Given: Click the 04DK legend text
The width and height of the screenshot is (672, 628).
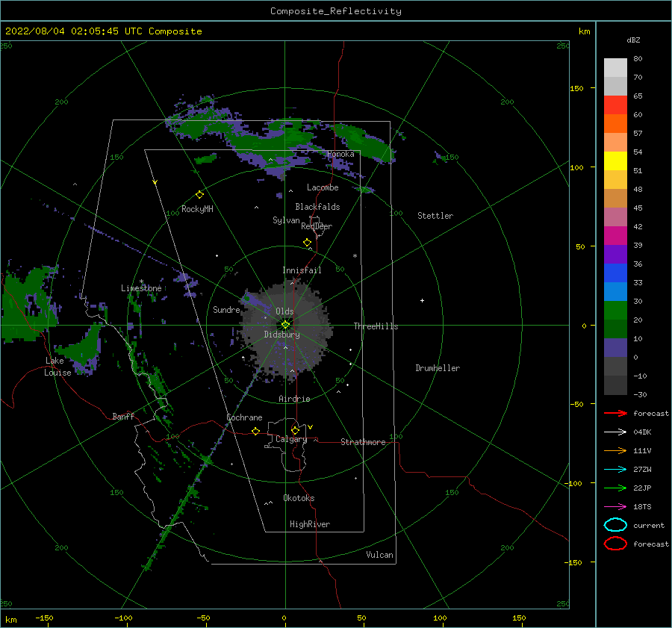Looking at the screenshot, I should pyautogui.click(x=642, y=432).
